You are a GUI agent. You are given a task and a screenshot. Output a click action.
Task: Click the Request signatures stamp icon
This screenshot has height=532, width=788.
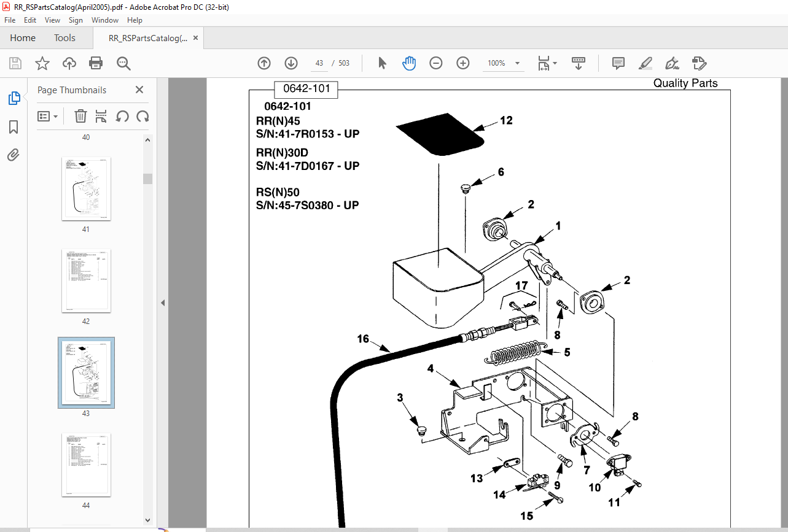699,63
